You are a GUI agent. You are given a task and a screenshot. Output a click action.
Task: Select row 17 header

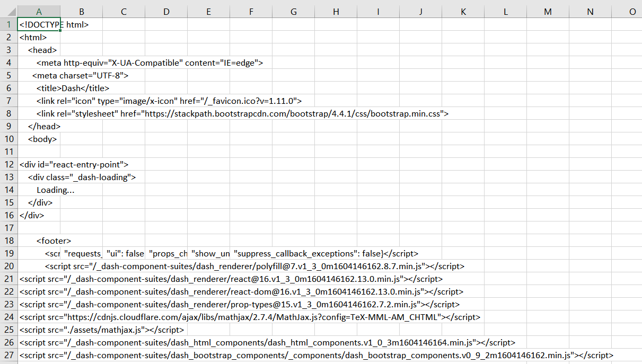(9, 228)
